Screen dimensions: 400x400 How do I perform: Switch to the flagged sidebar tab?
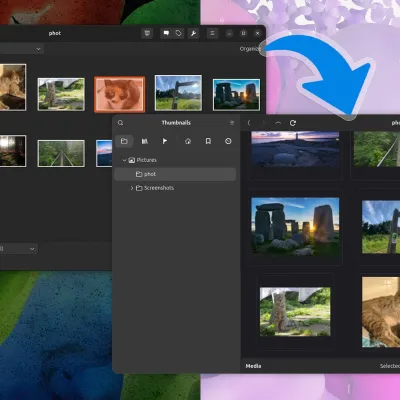click(x=165, y=141)
